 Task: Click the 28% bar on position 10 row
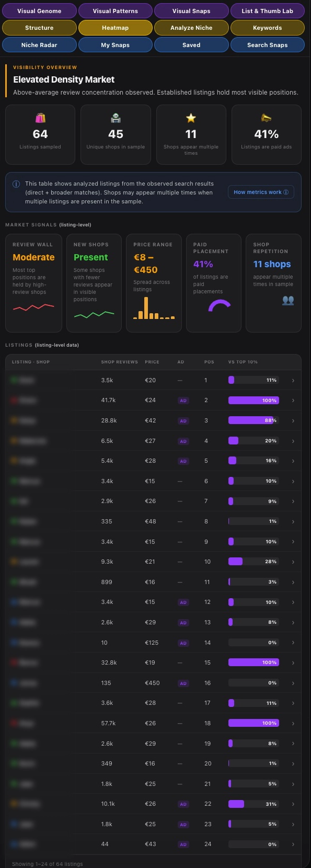254,562
